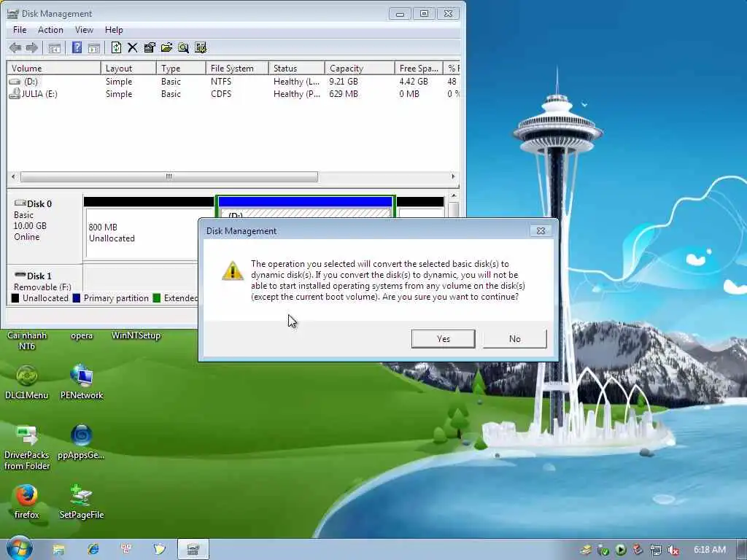Image resolution: width=747 pixels, height=560 pixels.
Task: Click the Open folder toolbar icon
Action: [x=166, y=47]
